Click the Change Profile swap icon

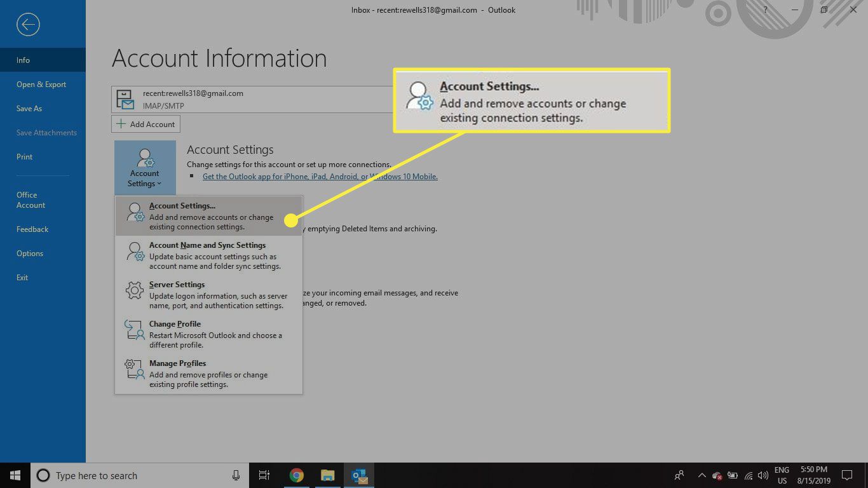pos(135,330)
